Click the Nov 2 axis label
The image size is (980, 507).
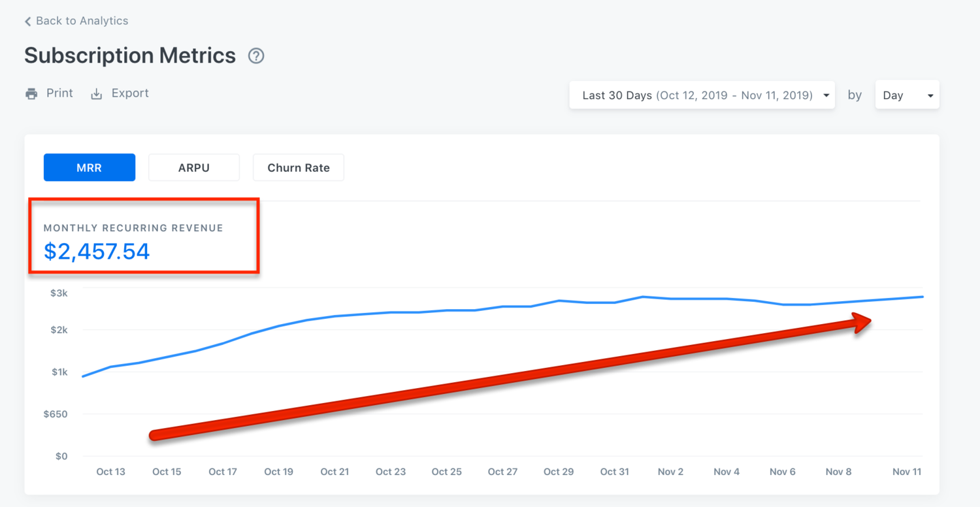pos(670,472)
